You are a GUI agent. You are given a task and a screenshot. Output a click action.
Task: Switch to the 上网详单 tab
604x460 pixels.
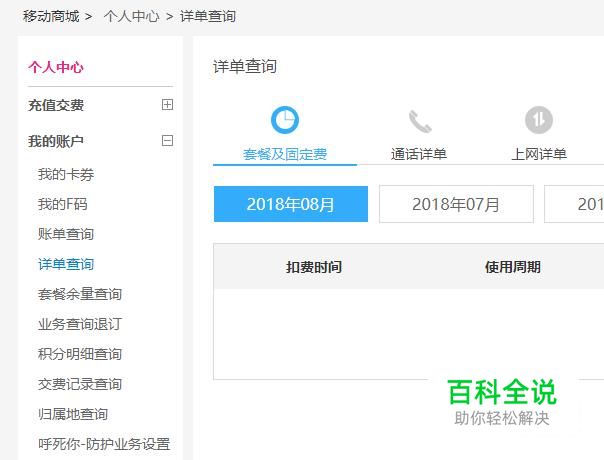pos(539,154)
